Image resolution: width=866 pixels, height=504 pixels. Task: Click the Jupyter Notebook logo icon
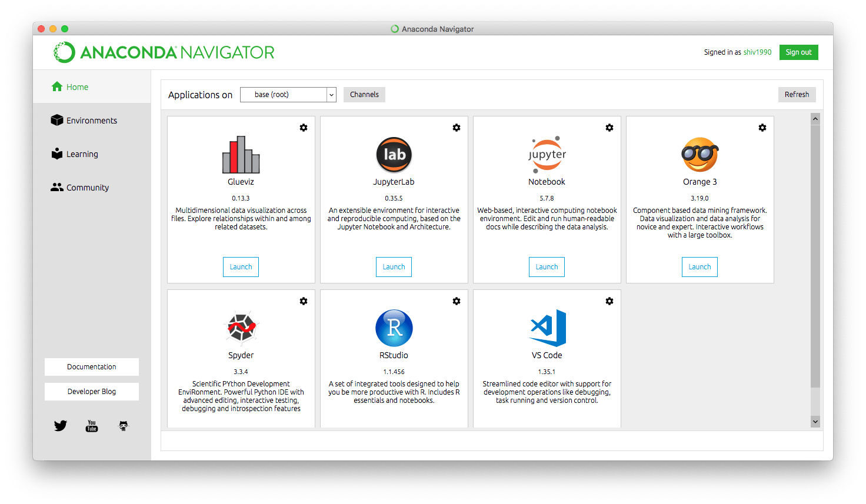coord(547,155)
